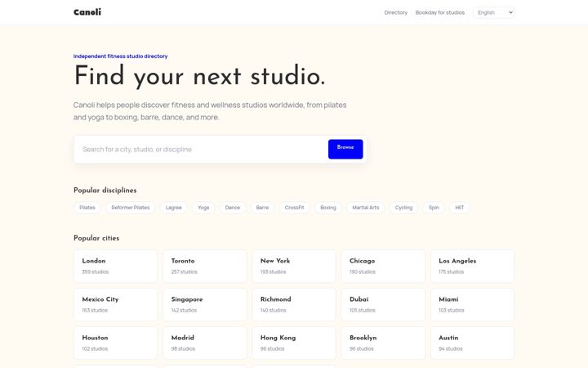Open the New York city card
The height and width of the screenshot is (368, 588).
(294, 267)
